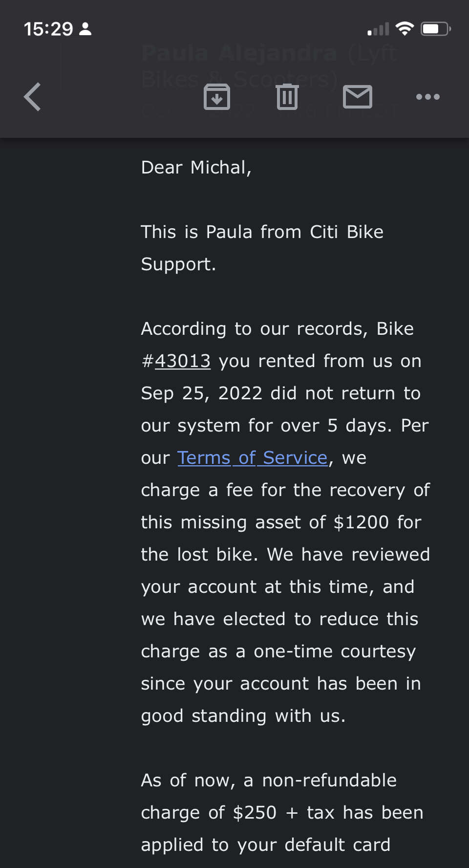469x868 pixels.
Task: Delete the email using the trash icon
Action: 287,97
